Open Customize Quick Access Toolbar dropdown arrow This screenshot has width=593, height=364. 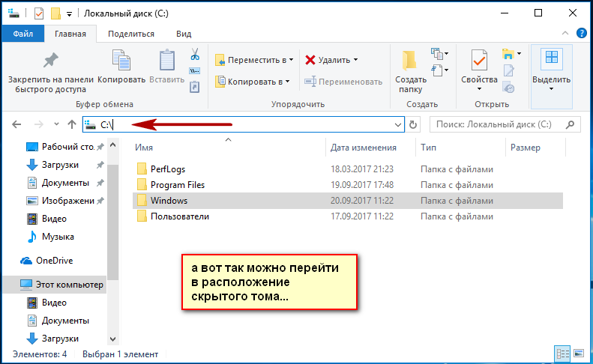69,14
